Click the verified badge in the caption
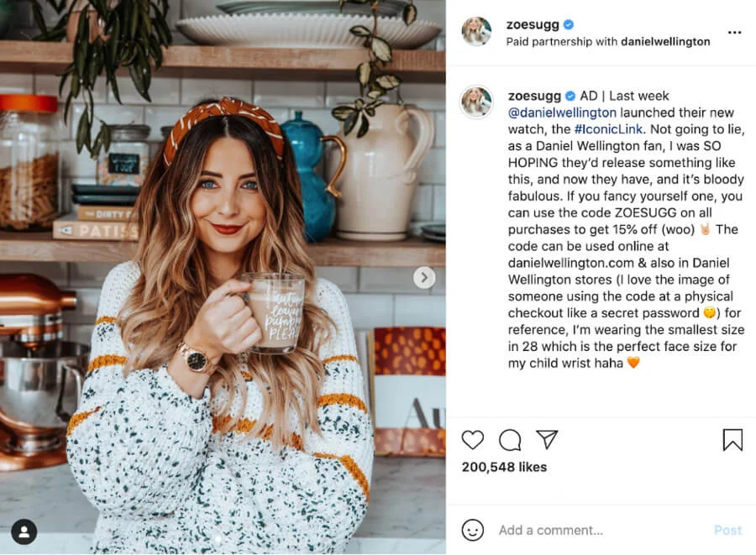 point(570,96)
